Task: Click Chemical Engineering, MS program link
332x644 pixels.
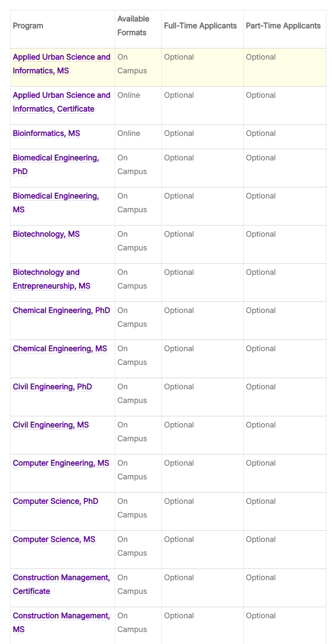Action: click(60, 349)
